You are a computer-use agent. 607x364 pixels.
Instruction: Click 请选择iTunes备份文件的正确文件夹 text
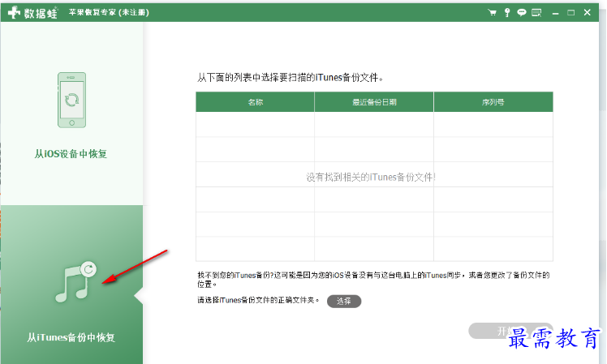(258, 300)
